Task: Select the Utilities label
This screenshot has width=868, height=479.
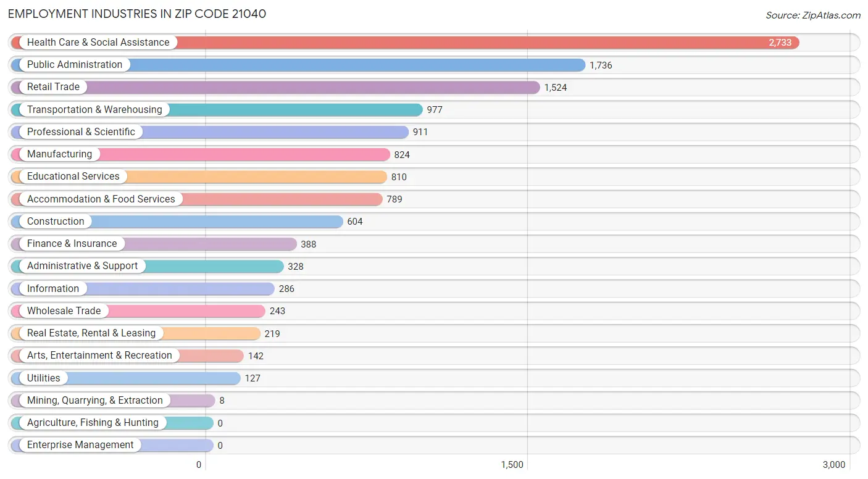Action: 44,378
